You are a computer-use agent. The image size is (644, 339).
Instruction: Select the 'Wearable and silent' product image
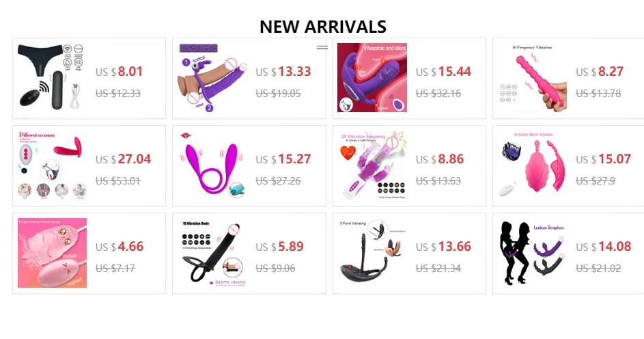[372, 78]
